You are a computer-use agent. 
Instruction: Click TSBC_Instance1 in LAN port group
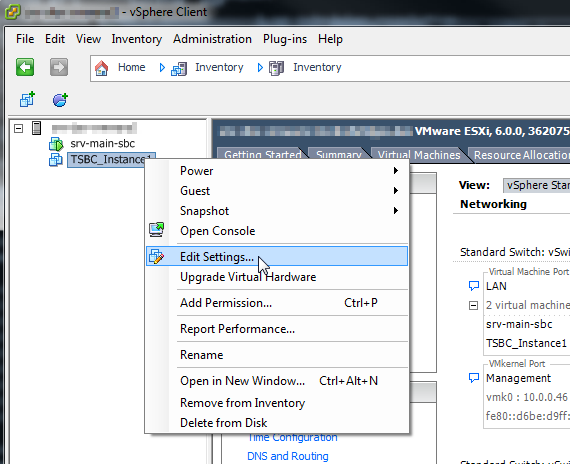[x=526, y=343]
